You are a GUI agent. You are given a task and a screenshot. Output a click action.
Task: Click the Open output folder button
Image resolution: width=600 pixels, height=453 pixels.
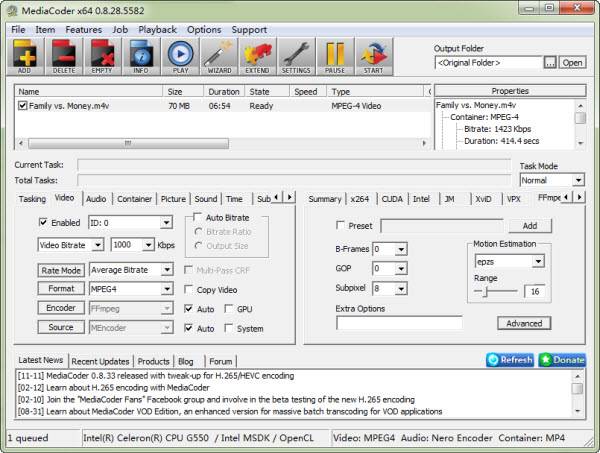tap(572, 63)
